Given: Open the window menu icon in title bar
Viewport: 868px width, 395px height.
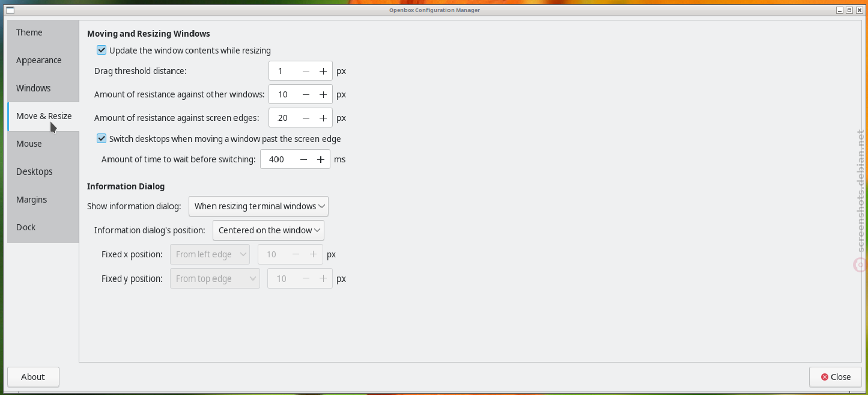Looking at the screenshot, I should (10, 10).
